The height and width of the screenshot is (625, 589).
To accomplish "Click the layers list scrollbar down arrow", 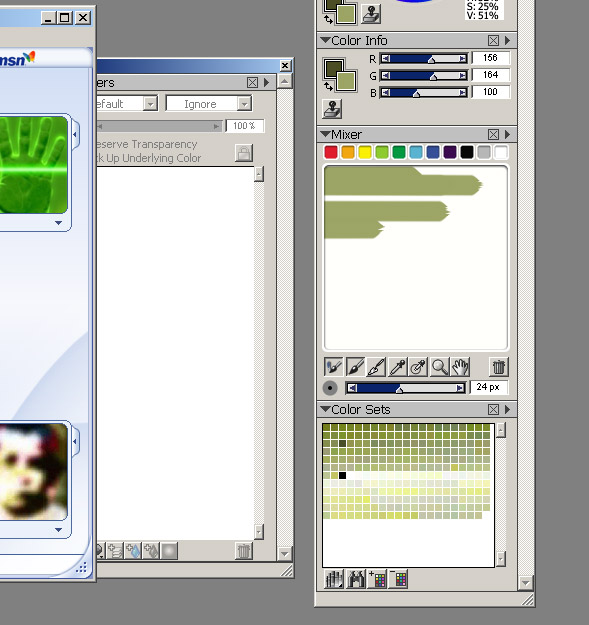I will pos(259,531).
